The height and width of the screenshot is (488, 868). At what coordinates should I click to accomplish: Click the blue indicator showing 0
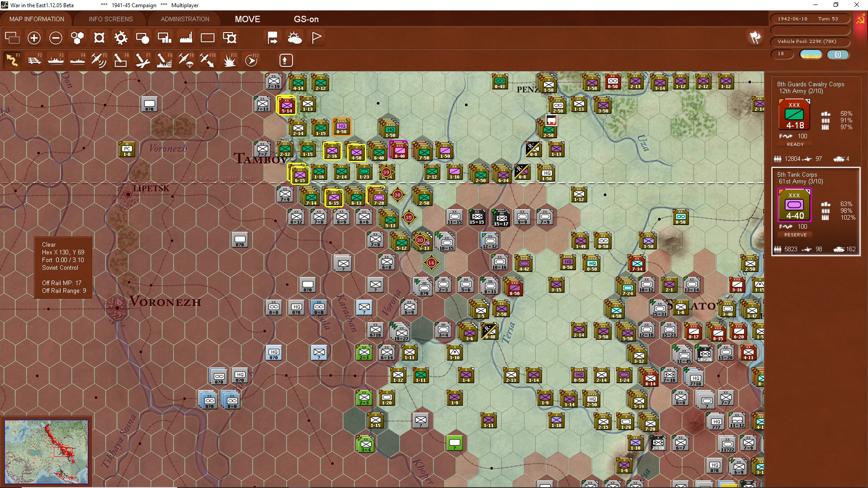[x=838, y=54]
